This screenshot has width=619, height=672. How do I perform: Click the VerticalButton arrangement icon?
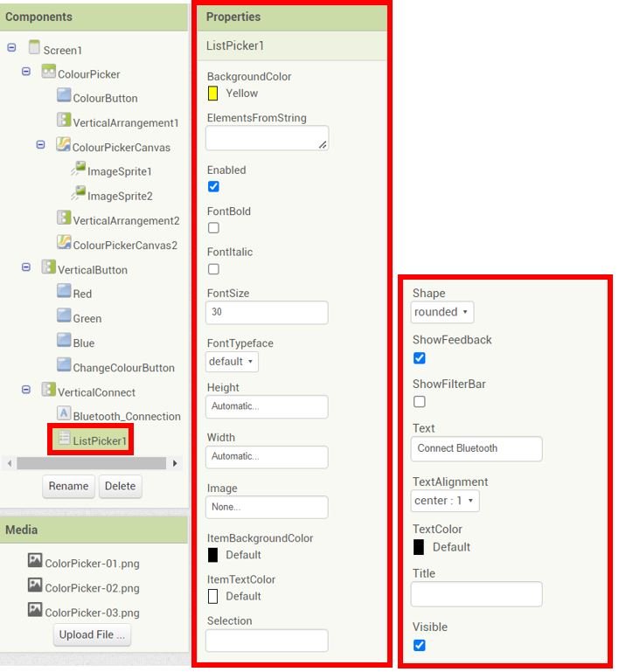tap(48, 267)
